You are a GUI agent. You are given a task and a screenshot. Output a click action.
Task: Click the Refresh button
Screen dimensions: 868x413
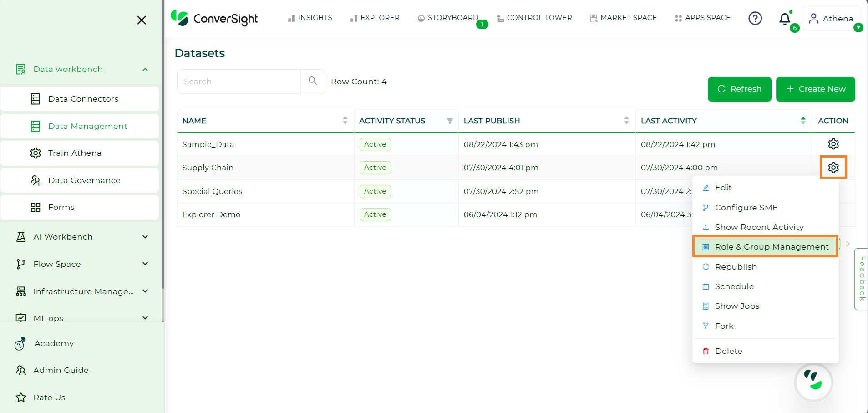pos(739,89)
